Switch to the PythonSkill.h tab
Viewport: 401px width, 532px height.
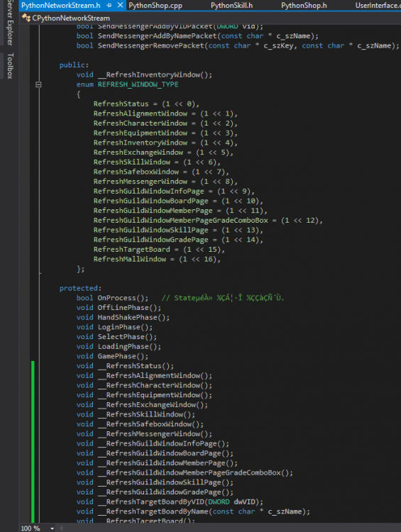231,6
